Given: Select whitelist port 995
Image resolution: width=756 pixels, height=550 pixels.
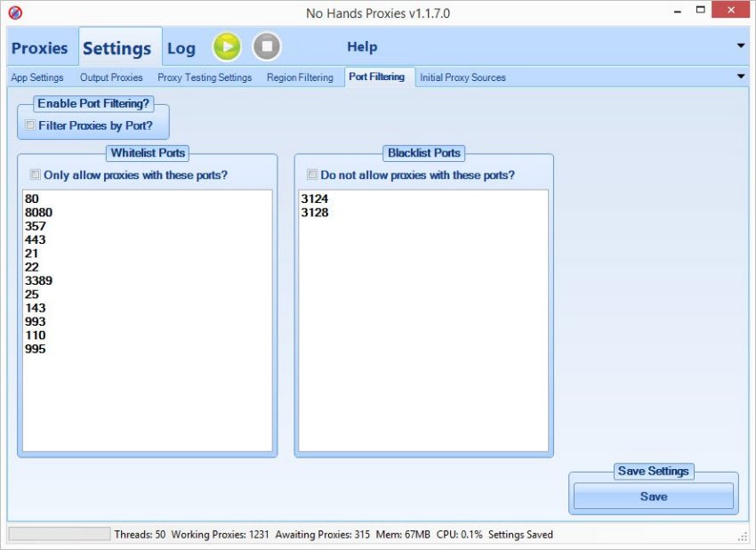Looking at the screenshot, I should point(36,349).
